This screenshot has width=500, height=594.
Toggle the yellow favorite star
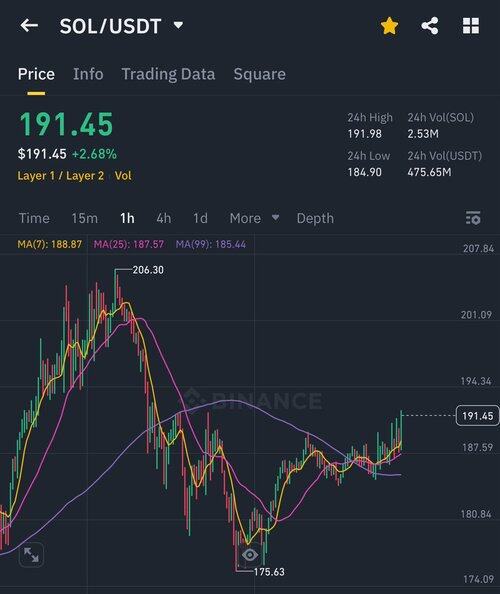pyautogui.click(x=389, y=26)
